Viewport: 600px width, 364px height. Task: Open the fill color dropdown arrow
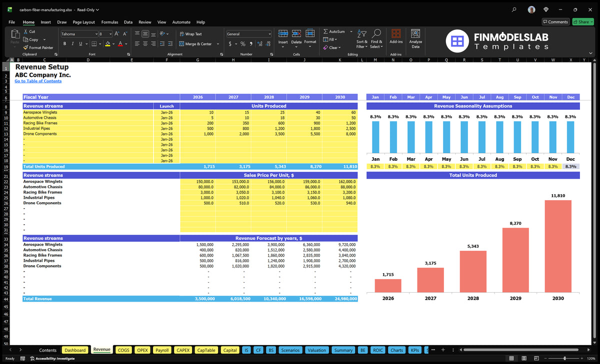click(x=113, y=44)
